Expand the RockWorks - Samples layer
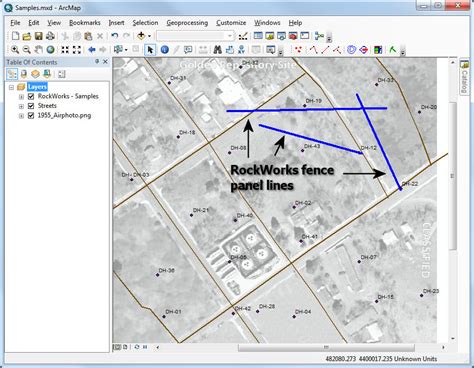 click(21, 97)
